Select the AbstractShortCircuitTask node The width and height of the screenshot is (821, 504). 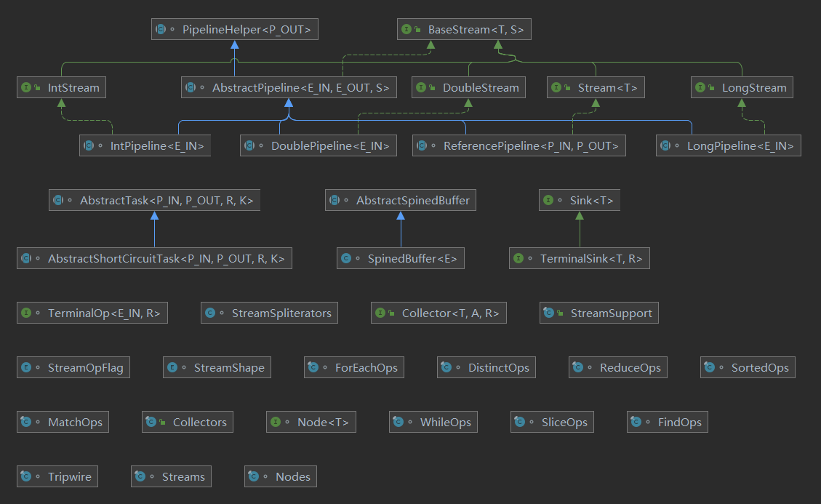tap(154, 258)
